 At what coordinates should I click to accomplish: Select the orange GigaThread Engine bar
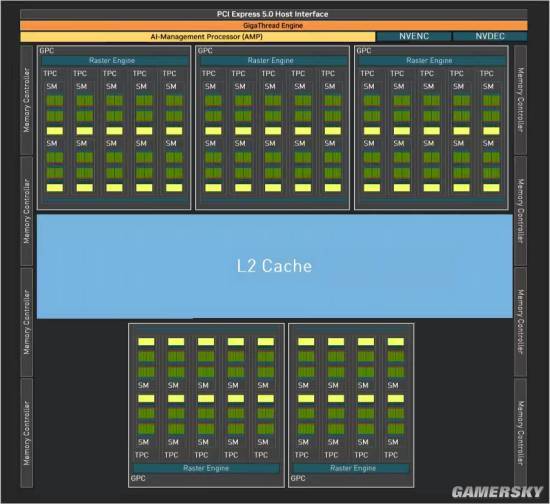274,26
